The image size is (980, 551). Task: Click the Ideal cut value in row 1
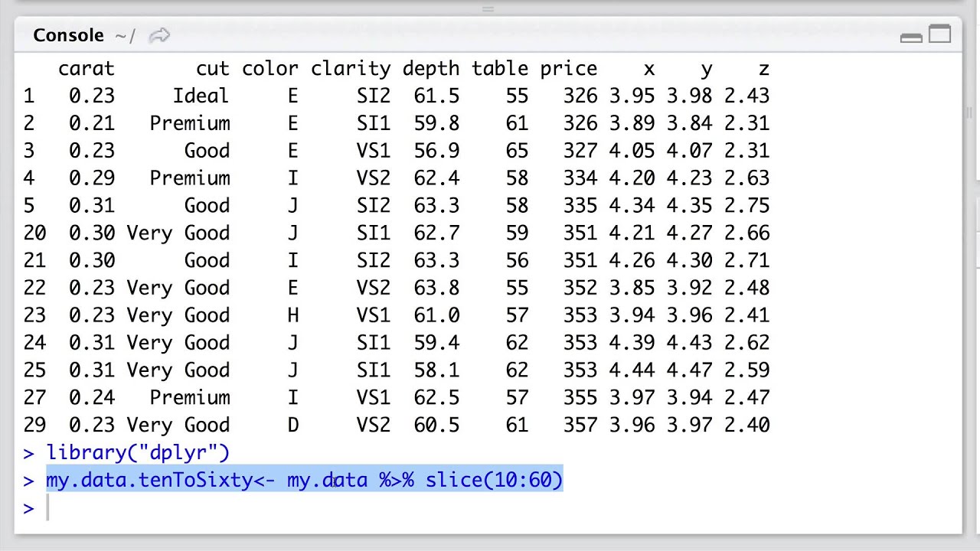point(201,96)
